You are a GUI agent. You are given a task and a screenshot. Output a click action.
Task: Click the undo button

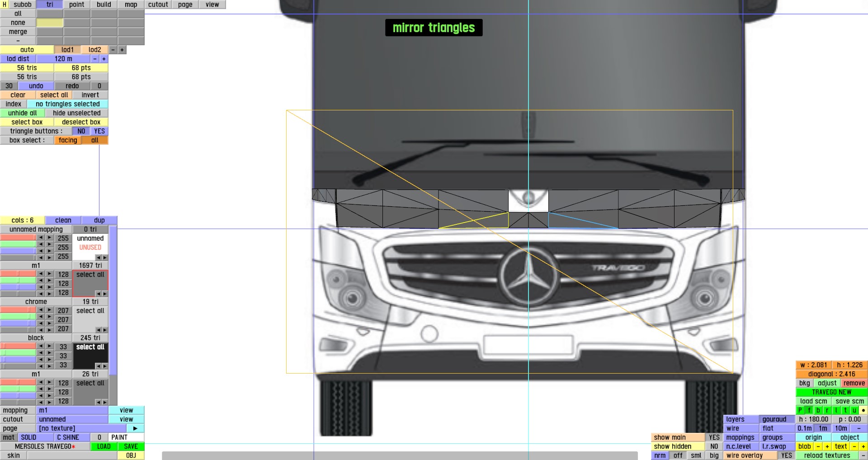pyautogui.click(x=36, y=86)
